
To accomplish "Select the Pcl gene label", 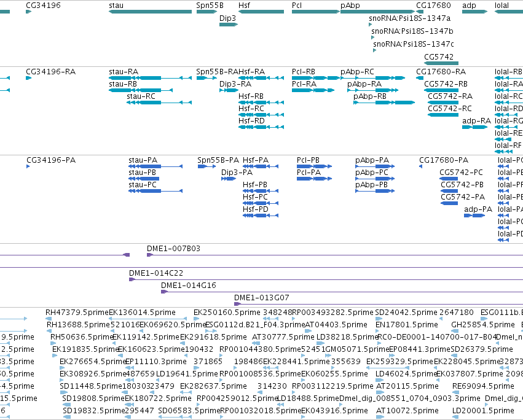I will pyautogui.click(x=297, y=6).
